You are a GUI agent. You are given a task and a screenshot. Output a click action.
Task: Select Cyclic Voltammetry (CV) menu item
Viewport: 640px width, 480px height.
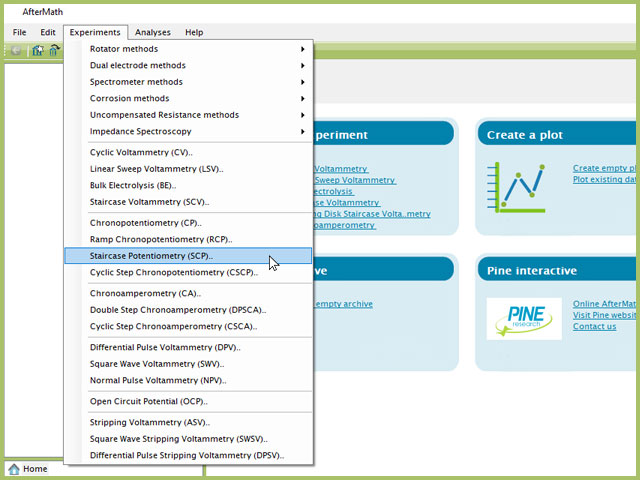(x=189, y=152)
